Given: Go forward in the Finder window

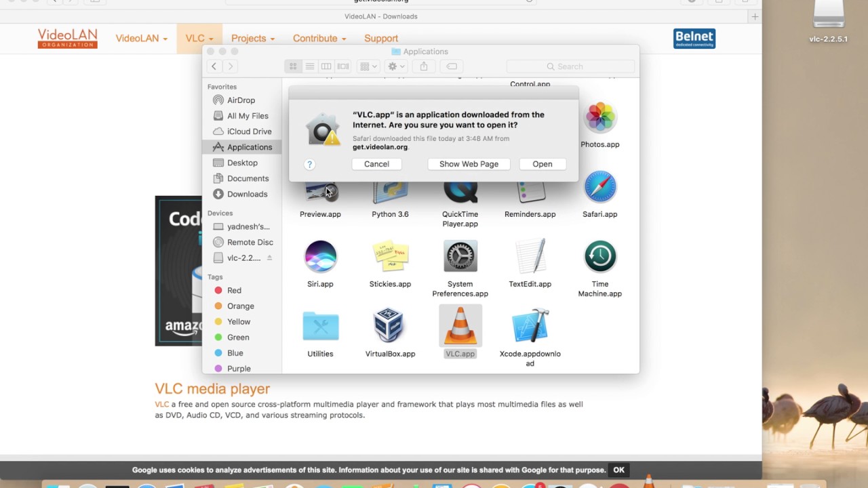Looking at the screenshot, I should (231, 66).
